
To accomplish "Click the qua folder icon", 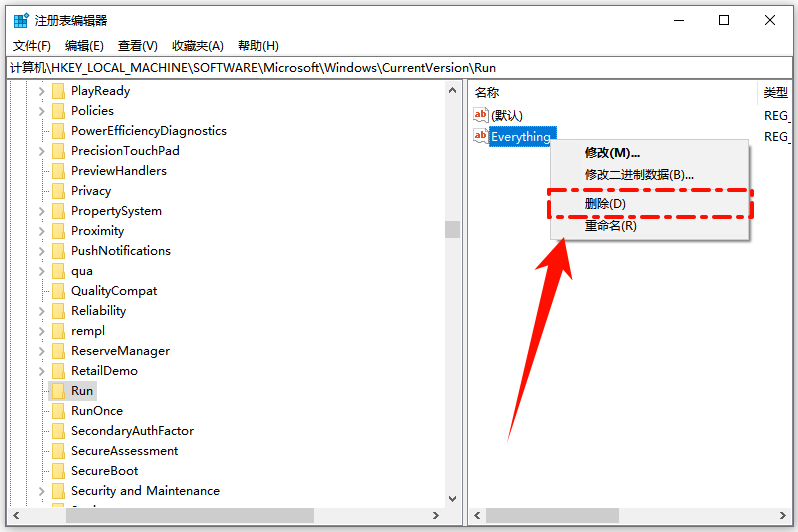I will [59, 271].
